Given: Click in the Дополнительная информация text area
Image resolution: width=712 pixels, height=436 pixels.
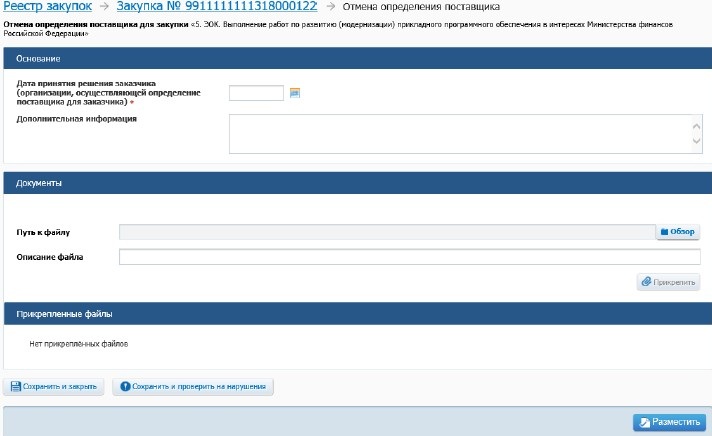Looking at the screenshot, I should (x=460, y=134).
